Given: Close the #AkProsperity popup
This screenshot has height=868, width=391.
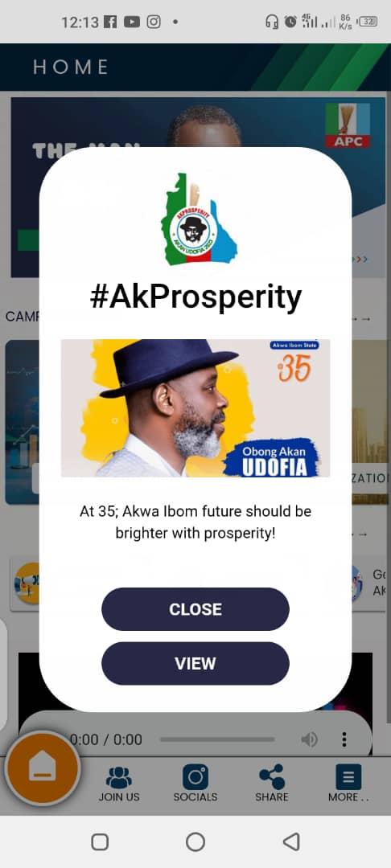Looking at the screenshot, I should point(195,609).
